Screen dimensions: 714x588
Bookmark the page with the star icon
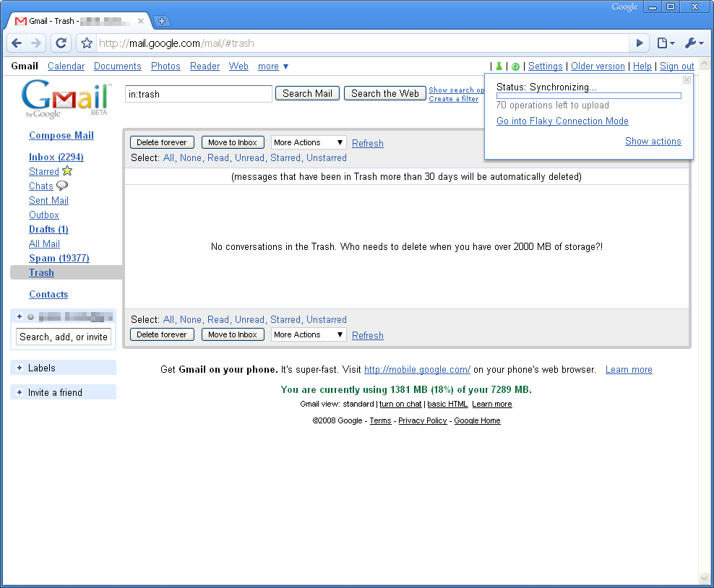coord(87,43)
